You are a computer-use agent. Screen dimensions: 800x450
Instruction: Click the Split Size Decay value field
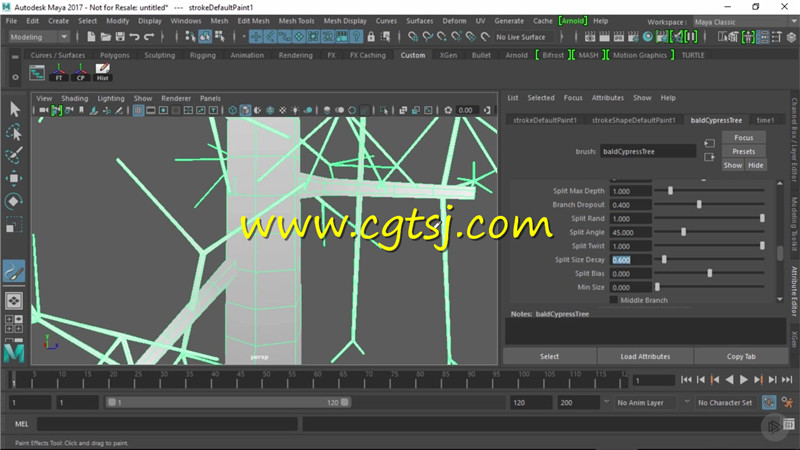pyautogui.click(x=631, y=260)
